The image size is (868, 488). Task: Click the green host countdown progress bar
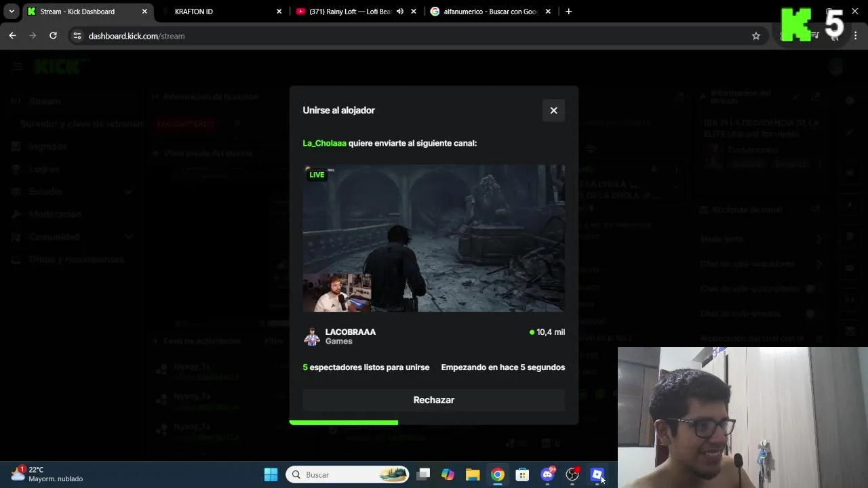344,423
